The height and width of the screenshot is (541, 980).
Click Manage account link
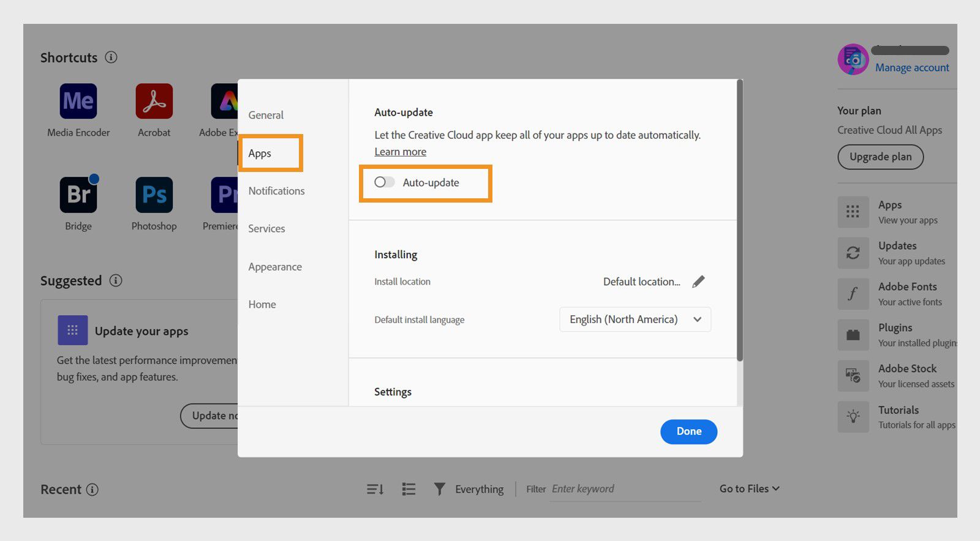[912, 67]
